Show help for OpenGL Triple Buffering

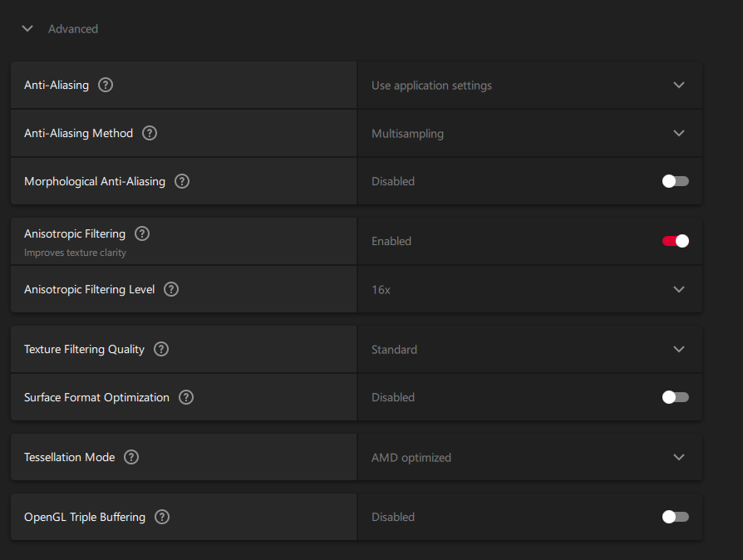[162, 517]
